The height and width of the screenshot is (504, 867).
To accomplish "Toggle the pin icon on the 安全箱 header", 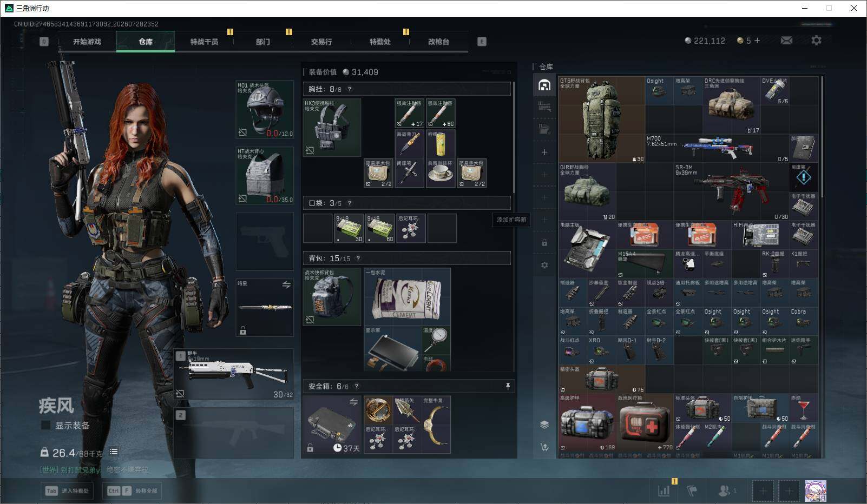I will (508, 386).
